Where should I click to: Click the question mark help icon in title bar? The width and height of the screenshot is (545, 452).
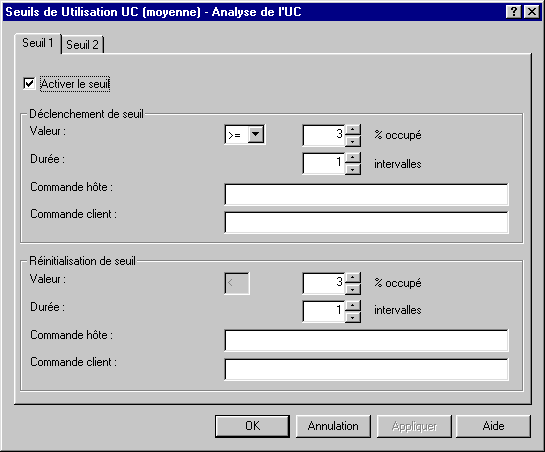(x=513, y=12)
